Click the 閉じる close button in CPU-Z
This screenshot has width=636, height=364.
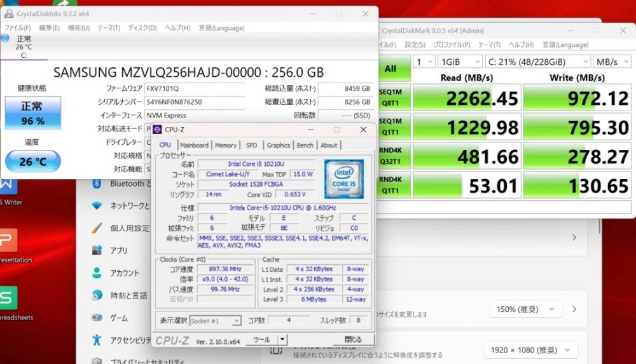click(x=353, y=339)
